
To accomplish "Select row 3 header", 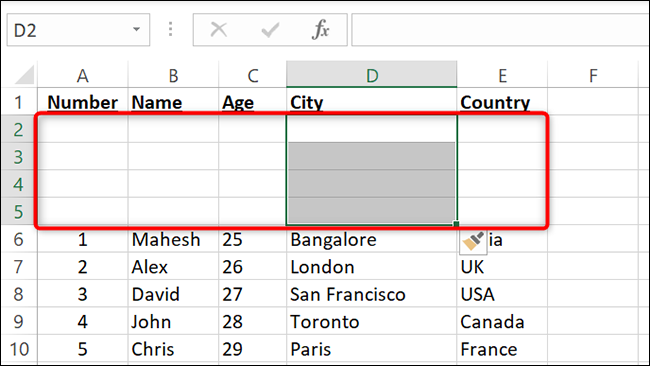I will pos(19,157).
